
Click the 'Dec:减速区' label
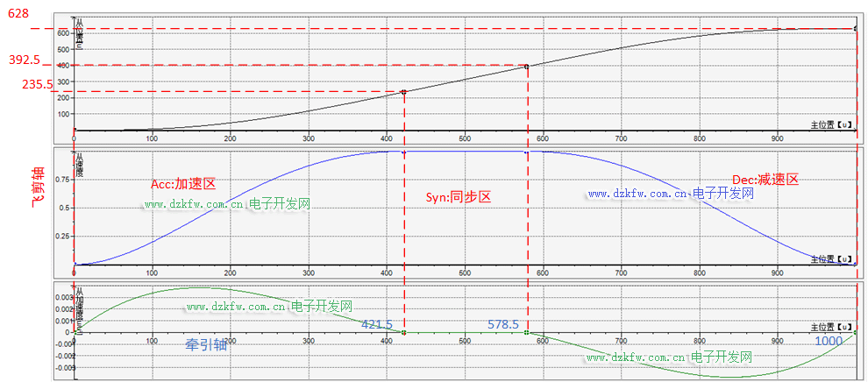tap(765, 179)
